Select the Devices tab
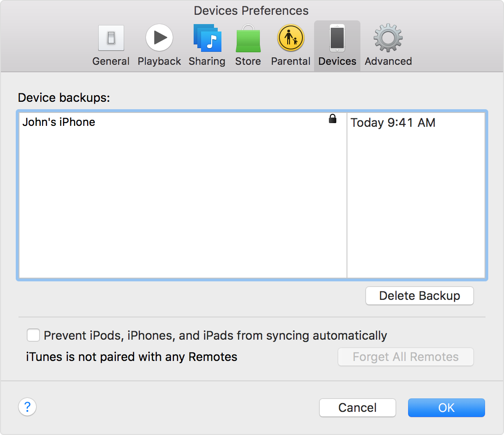This screenshot has width=504, height=435. tap(337, 45)
